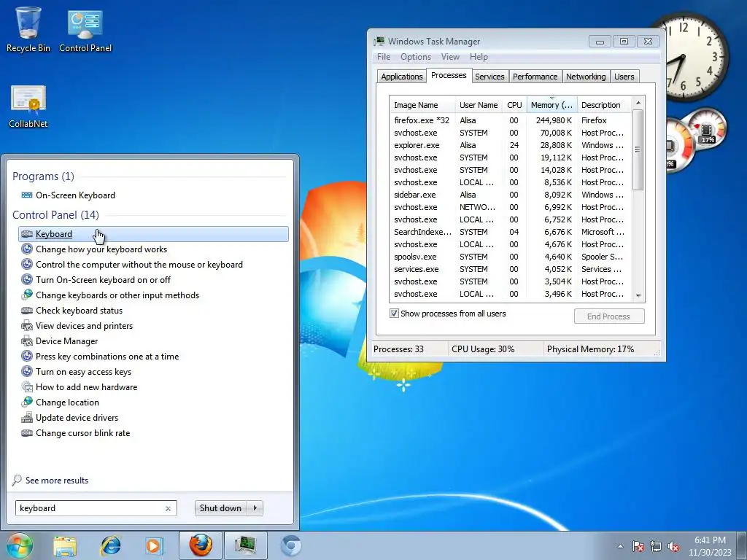Screen dimensions: 747x560
Task: Open the network tray icon
Action: pyautogui.click(x=656, y=546)
